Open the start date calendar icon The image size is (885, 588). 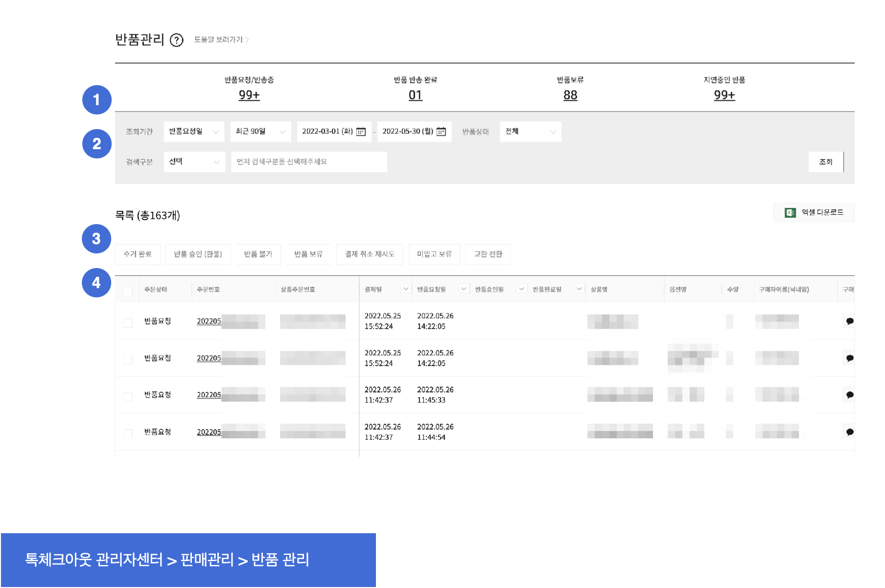point(361,132)
